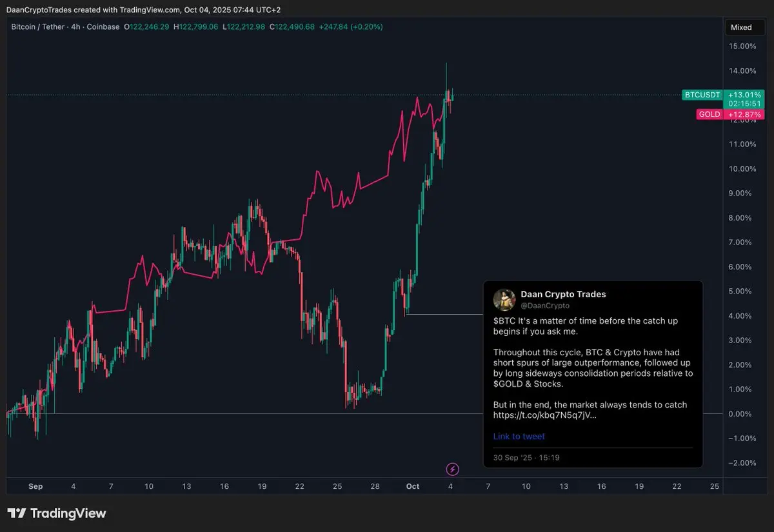Click the Daan Crypto Trades name
Screen dimensions: 774x532
[x=563, y=294]
